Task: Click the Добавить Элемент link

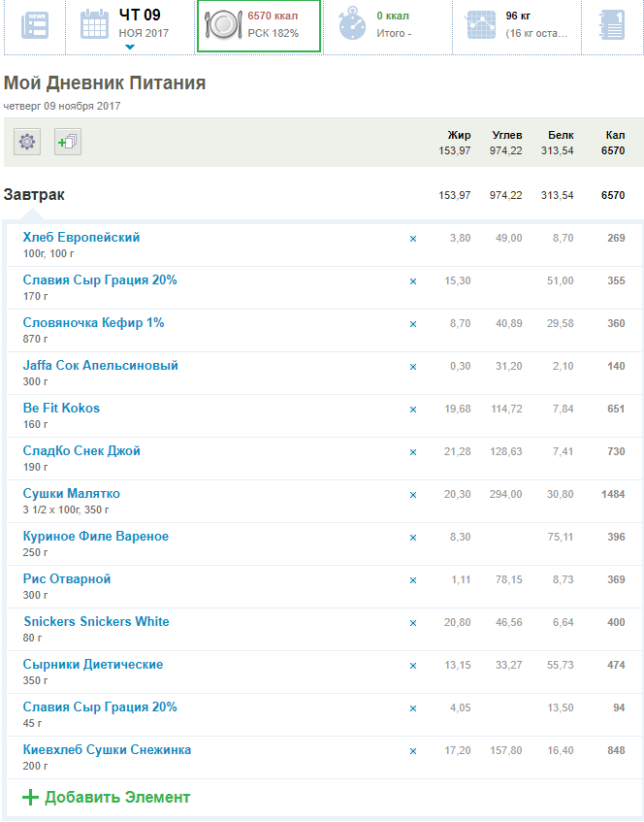Action: (x=117, y=797)
